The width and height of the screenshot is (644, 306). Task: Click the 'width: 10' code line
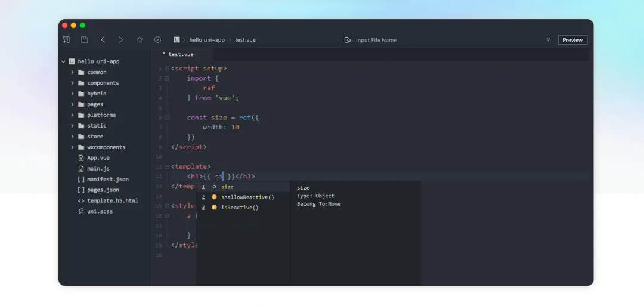221,127
